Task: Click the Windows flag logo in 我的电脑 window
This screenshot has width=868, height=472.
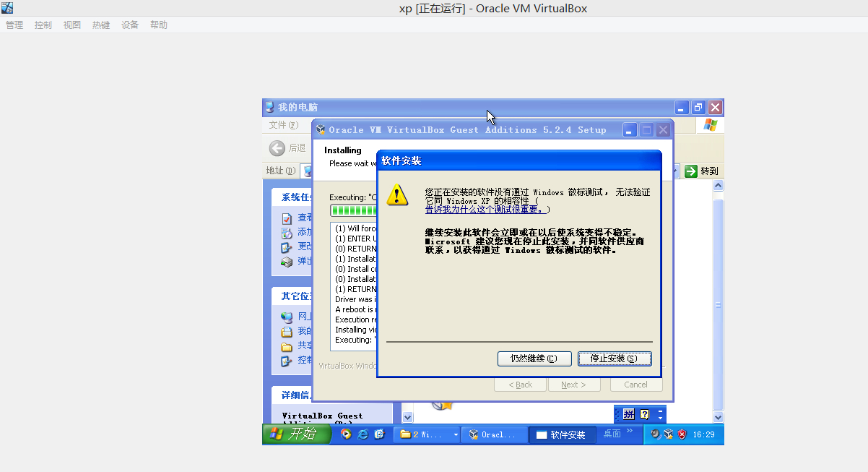Action: 711,125
